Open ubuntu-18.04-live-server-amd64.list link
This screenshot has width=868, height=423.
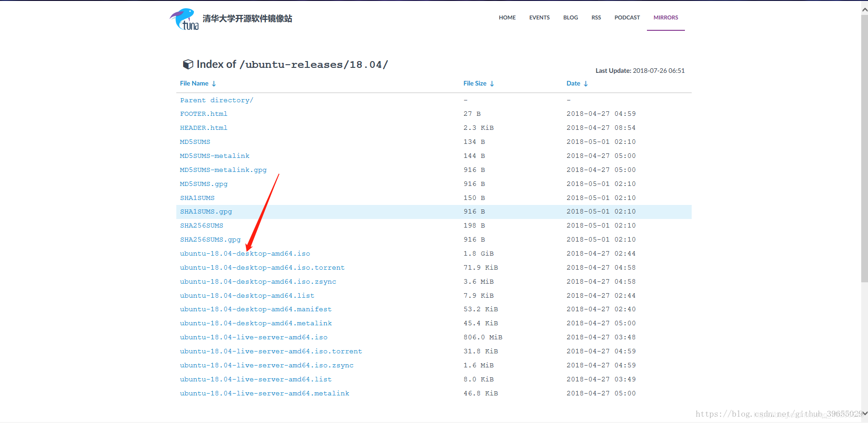256,380
